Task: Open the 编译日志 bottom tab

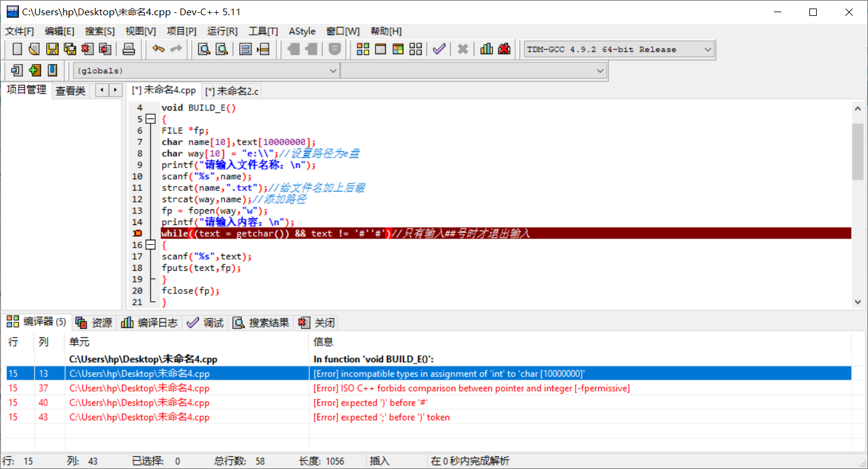Action: [150, 323]
